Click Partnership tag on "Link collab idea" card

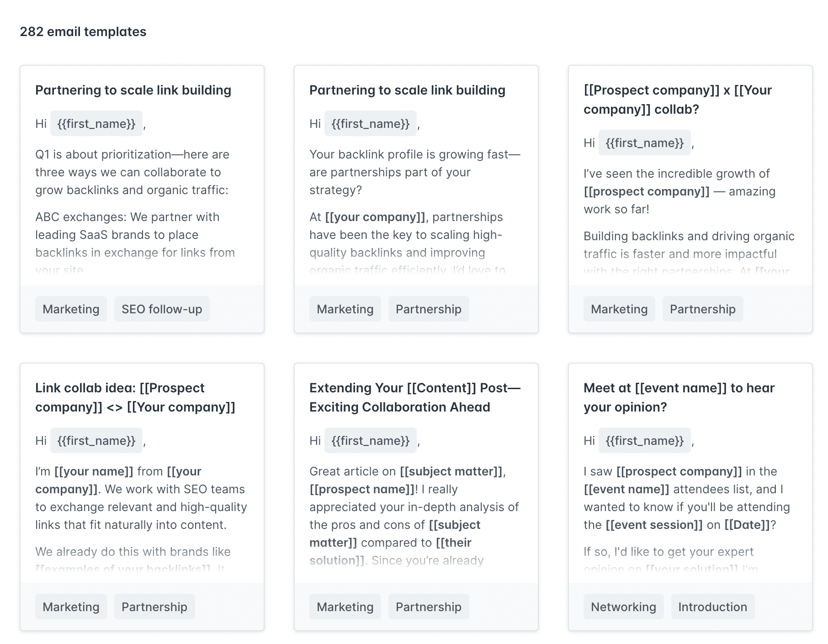(x=154, y=607)
